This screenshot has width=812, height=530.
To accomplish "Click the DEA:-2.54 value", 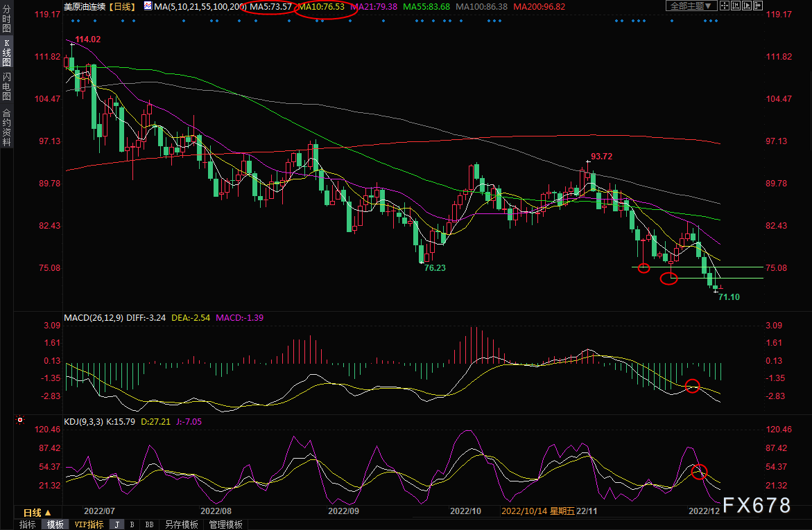I will tap(191, 318).
